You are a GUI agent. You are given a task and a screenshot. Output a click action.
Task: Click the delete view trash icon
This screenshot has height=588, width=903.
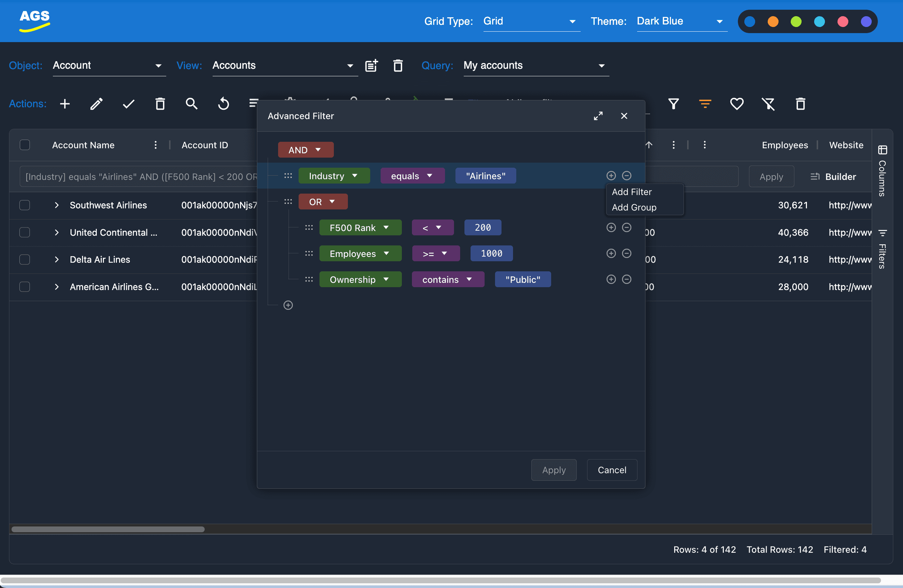(x=398, y=65)
